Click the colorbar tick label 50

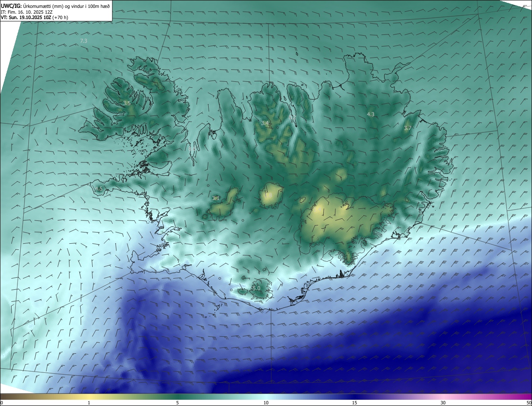(529, 403)
